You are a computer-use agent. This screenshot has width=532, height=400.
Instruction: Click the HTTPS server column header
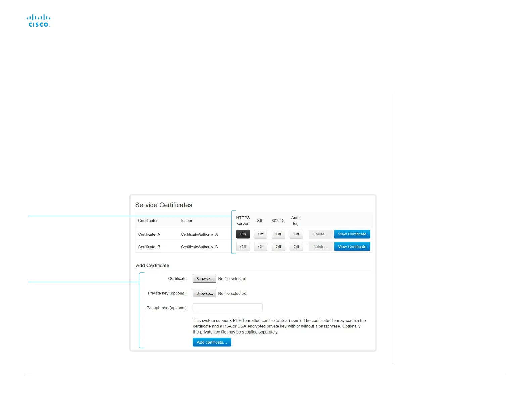pyautogui.click(x=243, y=221)
